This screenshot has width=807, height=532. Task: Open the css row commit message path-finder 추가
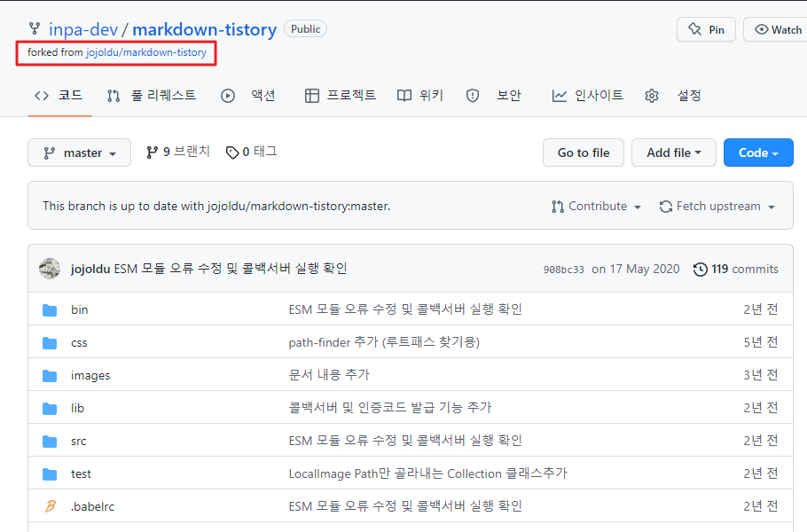pos(384,342)
